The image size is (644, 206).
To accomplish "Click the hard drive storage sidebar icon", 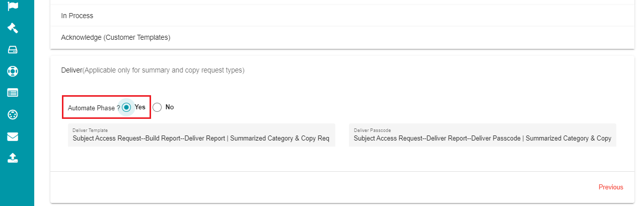I will pyautogui.click(x=13, y=49).
